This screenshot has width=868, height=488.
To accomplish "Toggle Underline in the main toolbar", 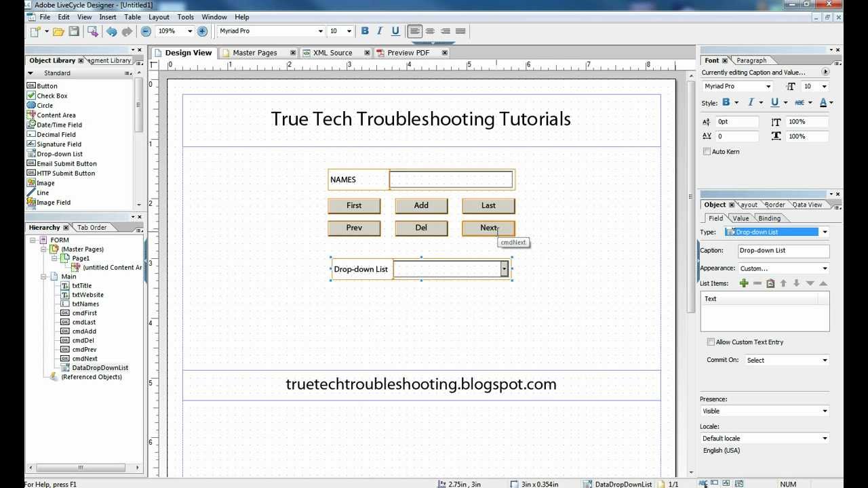I will [395, 31].
